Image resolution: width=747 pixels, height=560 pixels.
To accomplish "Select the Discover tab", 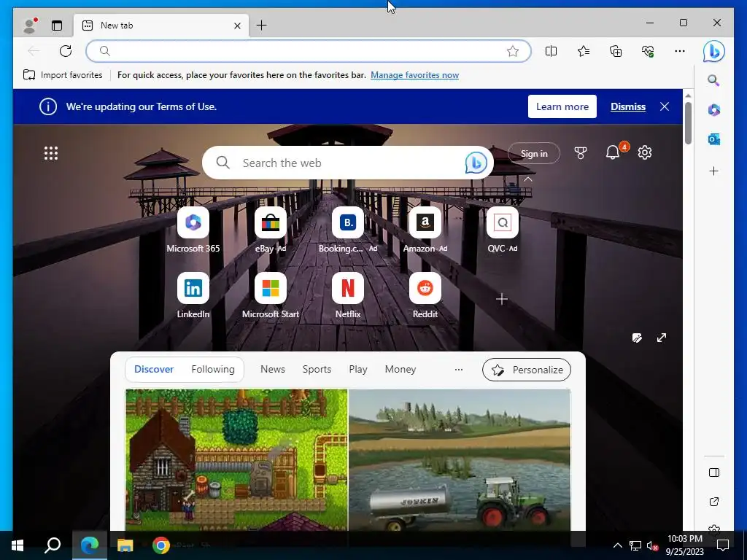I will point(154,370).
